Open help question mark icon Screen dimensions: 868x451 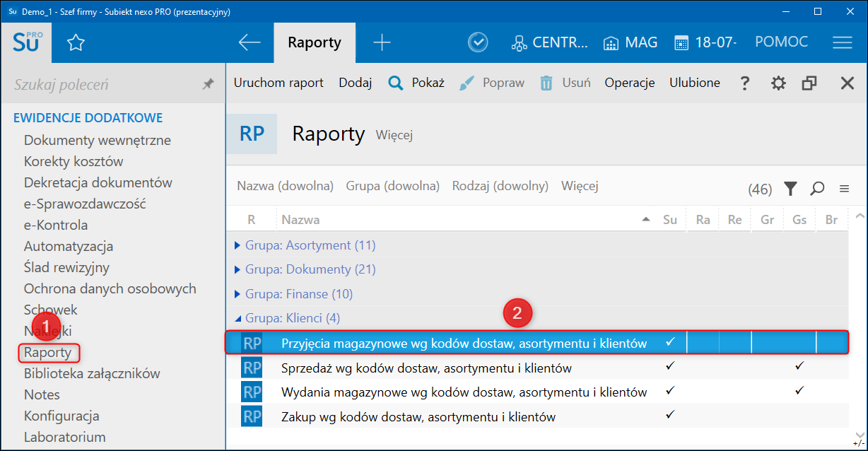coord(744,83)
